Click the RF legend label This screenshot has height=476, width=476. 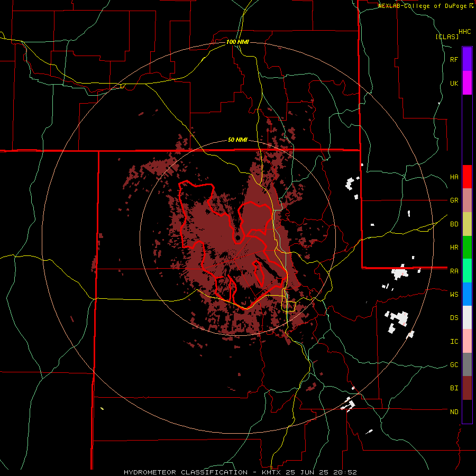[x=454, y=59]
